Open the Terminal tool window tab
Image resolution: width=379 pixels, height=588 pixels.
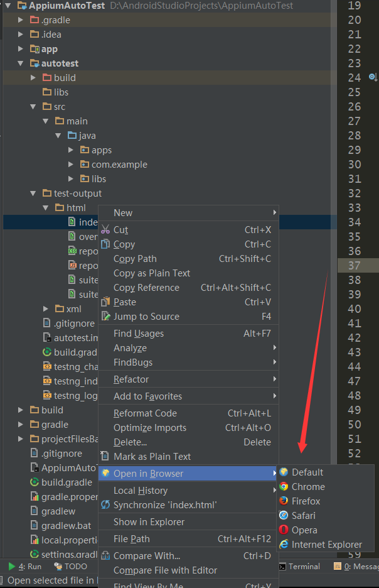(x=300, y=567)
